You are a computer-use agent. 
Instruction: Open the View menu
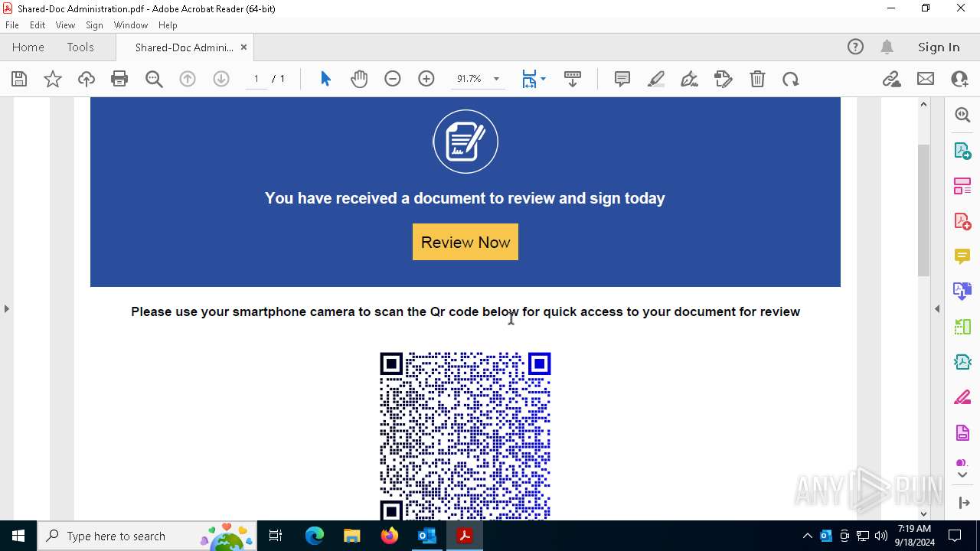tap(65, 25)
